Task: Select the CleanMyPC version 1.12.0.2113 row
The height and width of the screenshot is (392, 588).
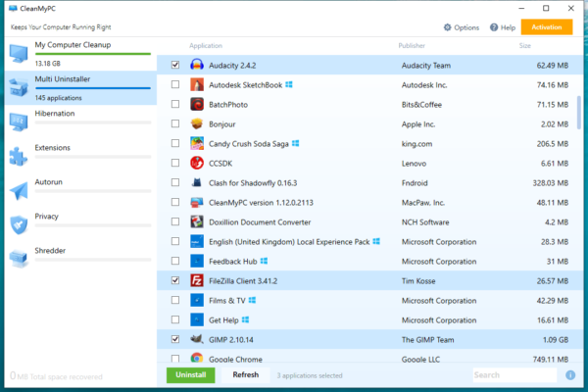Action: pyautogui.click(x=369, y=202)
